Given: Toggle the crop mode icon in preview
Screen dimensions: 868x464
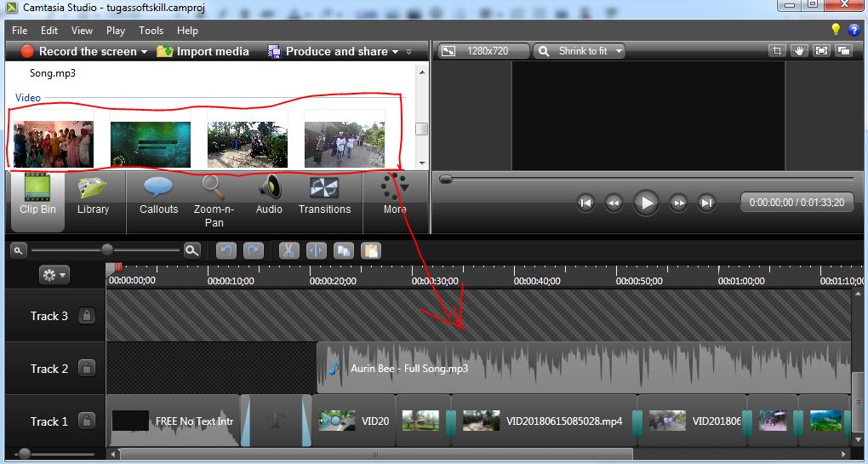Looking at the screenshot, I should [x=777, y=51].
